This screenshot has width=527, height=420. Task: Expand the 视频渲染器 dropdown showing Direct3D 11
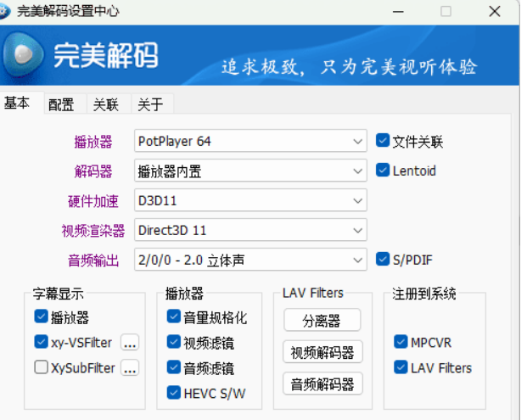tap(250, 230)
